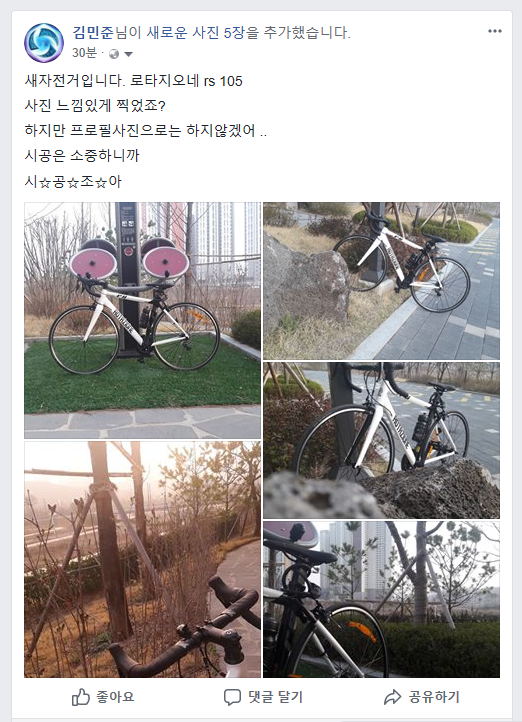Click the 댓글 달기 comment button
The height and width of the screenshot is (722, 522).
pos(264,697)
